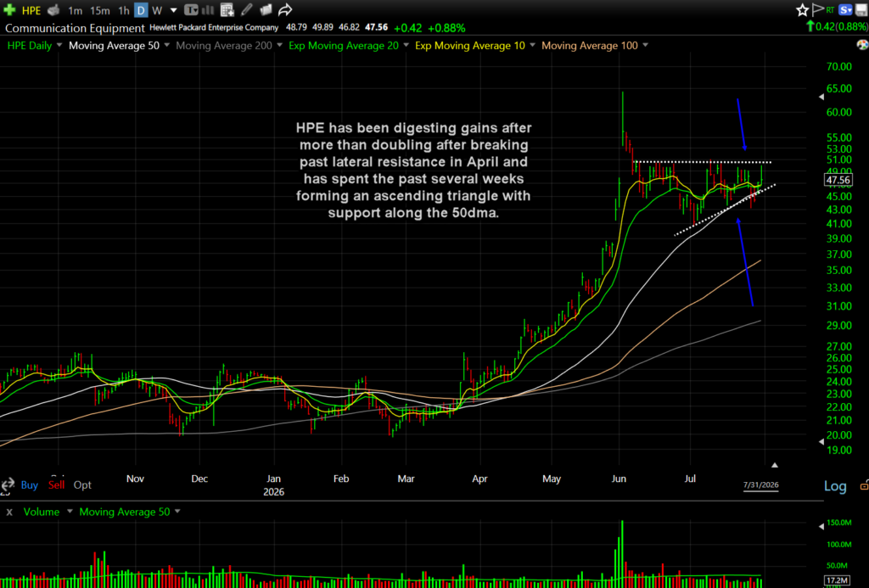This screenshot has width=869, height=588.
Task: Click the add indicator grid icon
Action: 227,10
